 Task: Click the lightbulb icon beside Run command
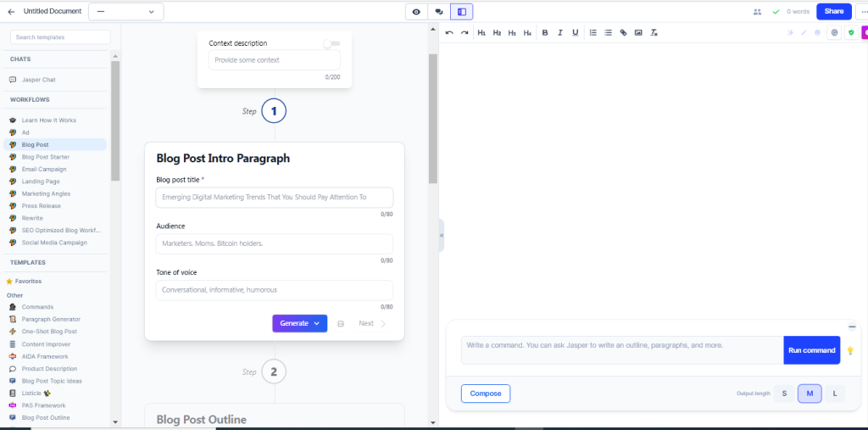point(850,351)
